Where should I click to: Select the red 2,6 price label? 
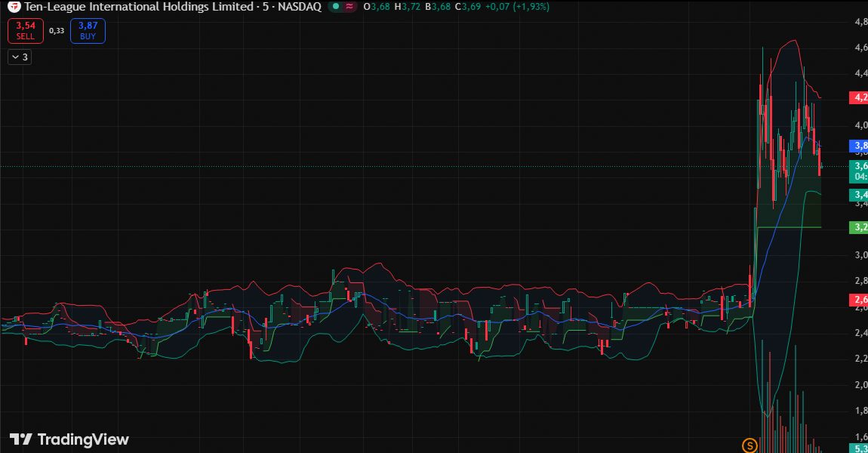click(859, 300)
